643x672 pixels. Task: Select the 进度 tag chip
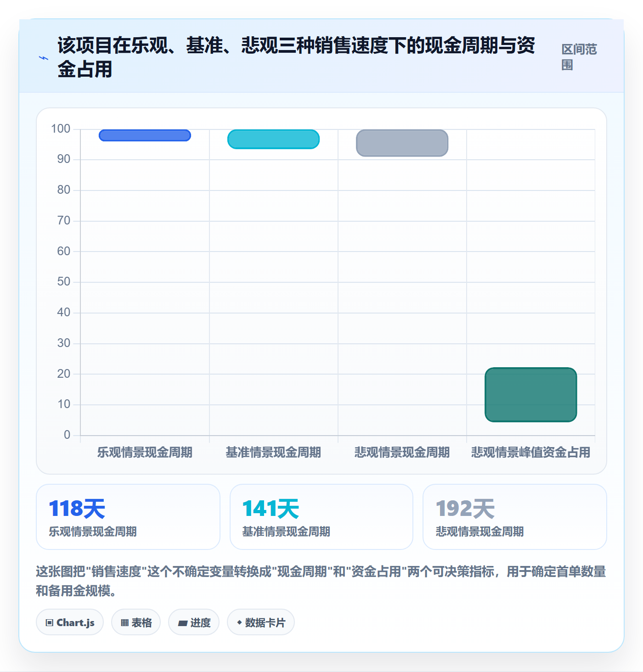pos(194,622)
